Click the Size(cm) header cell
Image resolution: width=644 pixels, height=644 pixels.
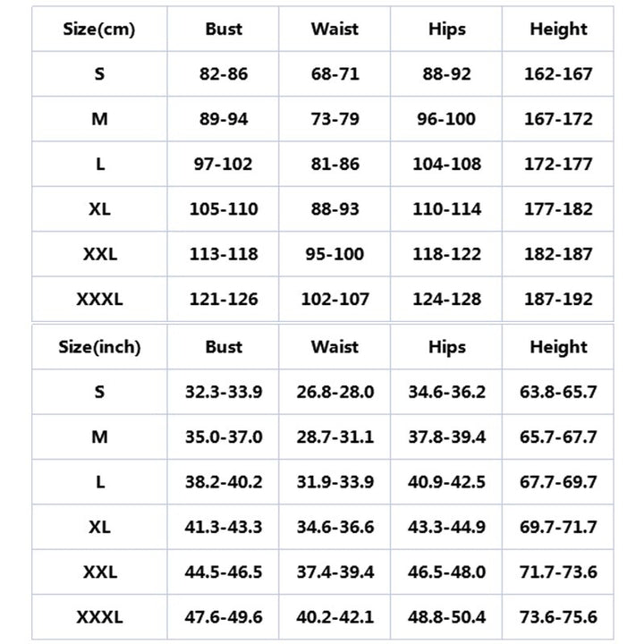[x=99, y=30]
